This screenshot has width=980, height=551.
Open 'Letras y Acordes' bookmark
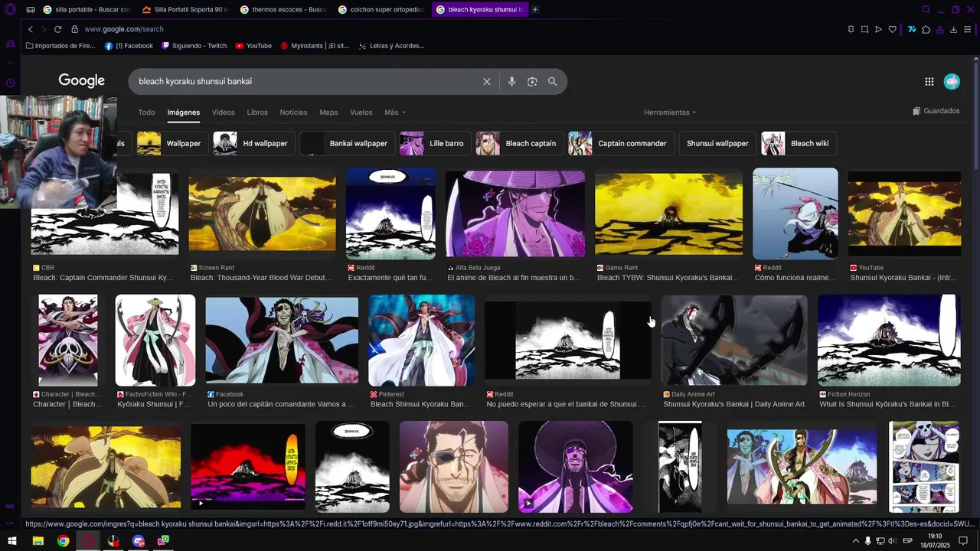391,46
